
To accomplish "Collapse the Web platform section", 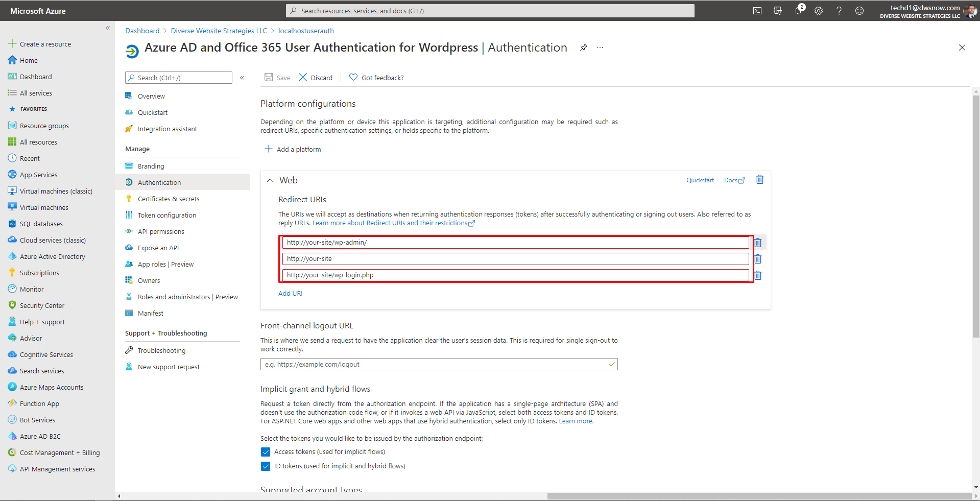I will [x=270, y=180].
